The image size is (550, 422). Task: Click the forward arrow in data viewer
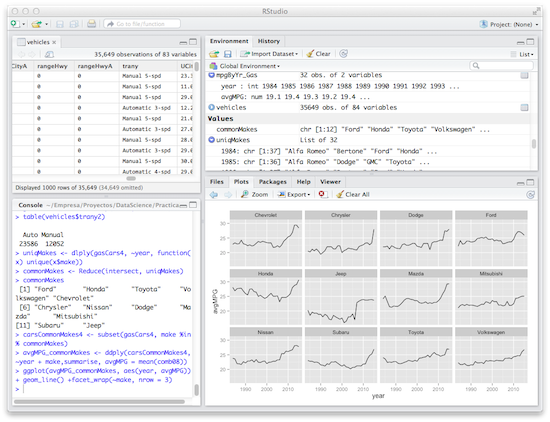coord(32,54)
